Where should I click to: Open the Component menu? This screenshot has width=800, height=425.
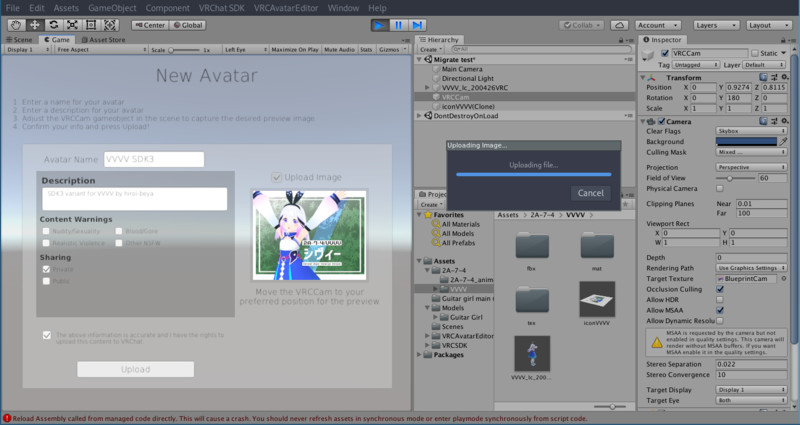(167, 8)
